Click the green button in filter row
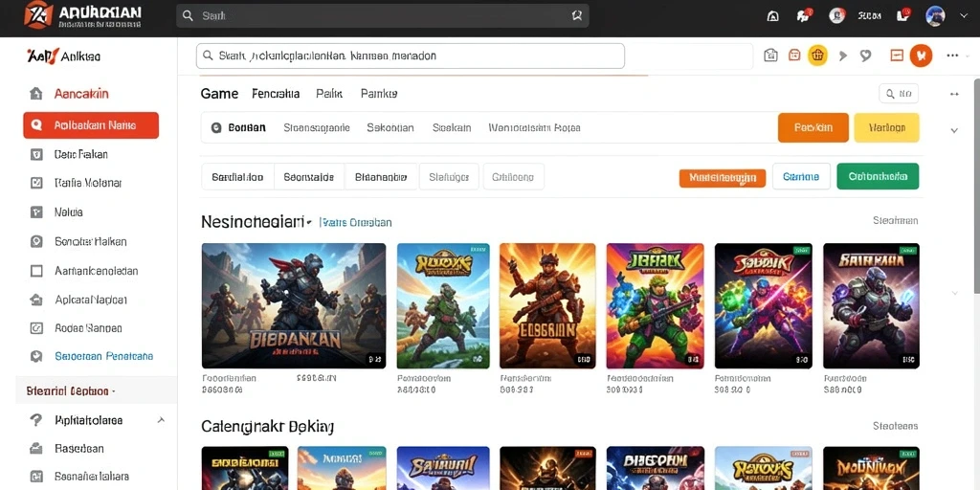Viewport: 980px width, 490px height. click(878, 176)
